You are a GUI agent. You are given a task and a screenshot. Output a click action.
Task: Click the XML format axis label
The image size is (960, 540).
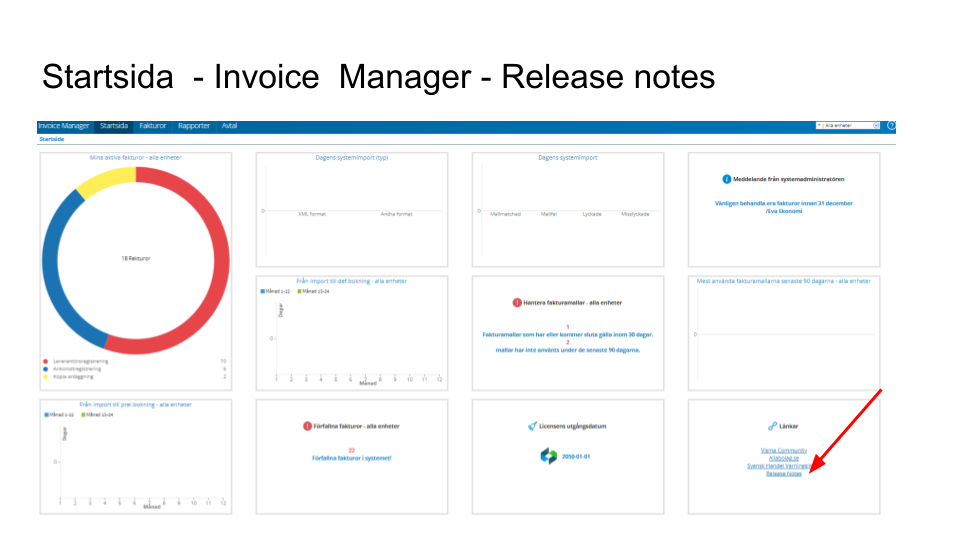coord(312,214)
